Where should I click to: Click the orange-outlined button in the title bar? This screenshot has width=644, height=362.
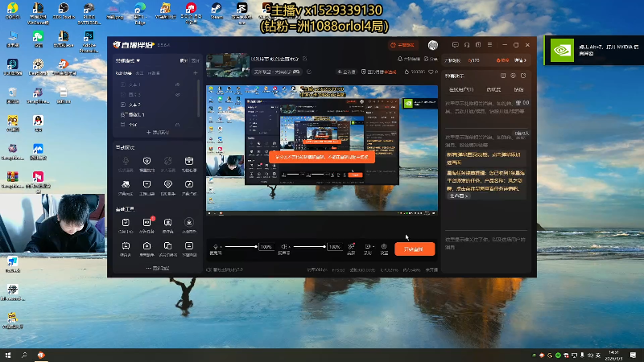coord(402,45)
